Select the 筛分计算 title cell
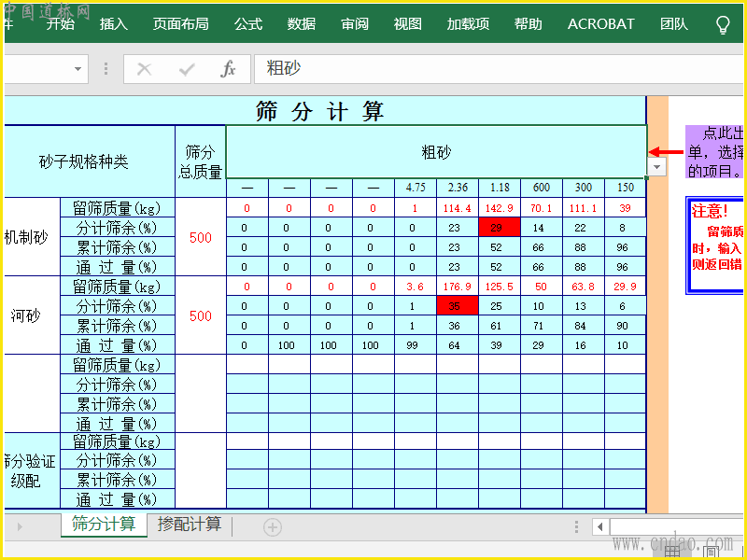Image resolution: width=747 pixels, height=560 pixels. coord(325,111)
